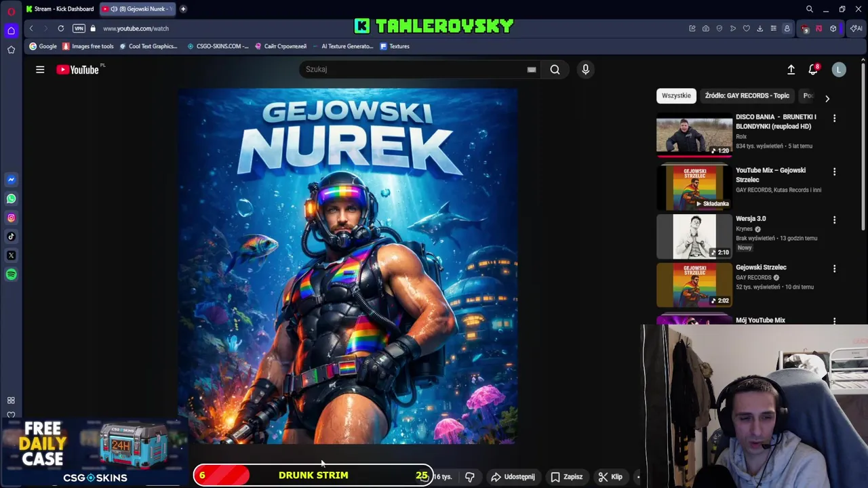The width and height of the screenshot is (868, 488).
Task: Open DISCO BANIA video thumbnail
Action: [x=694, y=134]
